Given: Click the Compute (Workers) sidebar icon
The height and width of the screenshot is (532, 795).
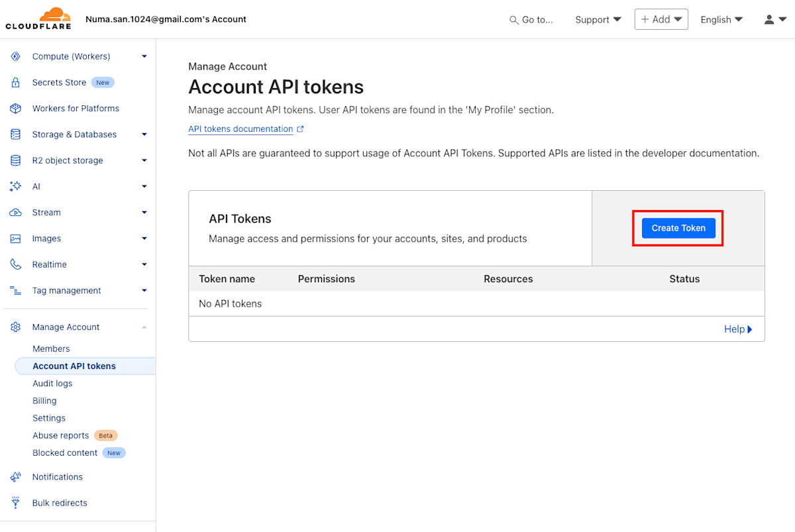Looking at the screenshot, I should point(15,56).
